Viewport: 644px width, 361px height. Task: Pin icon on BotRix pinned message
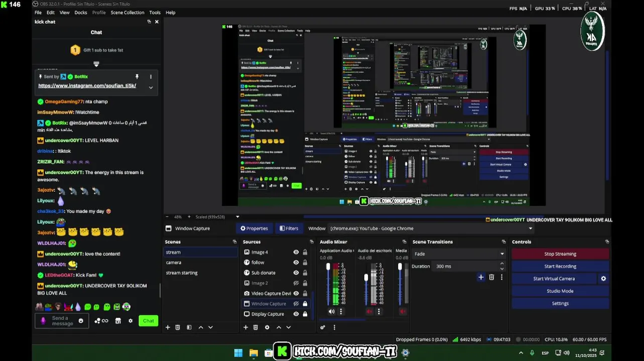[x=137, y=77]
